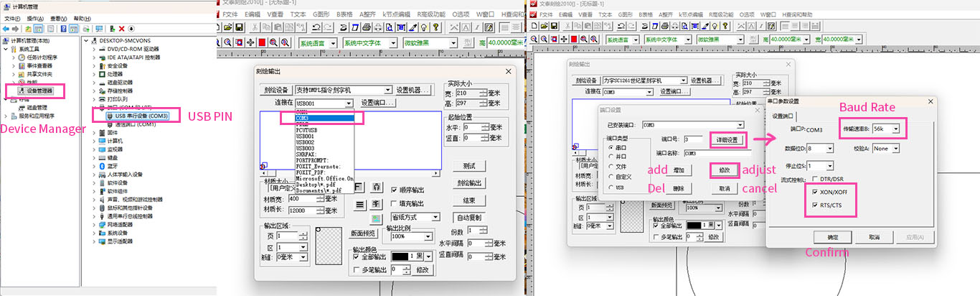This screenshot has width=980, height=296.
Task: Click 结束 button in middle dialog
Action: (x=469, y=200)
